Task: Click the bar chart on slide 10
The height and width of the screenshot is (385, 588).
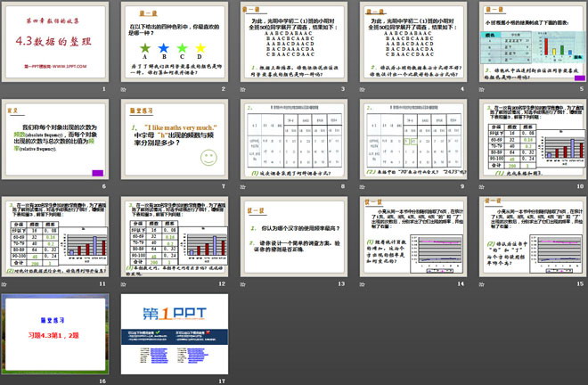Action: [554, 143]
